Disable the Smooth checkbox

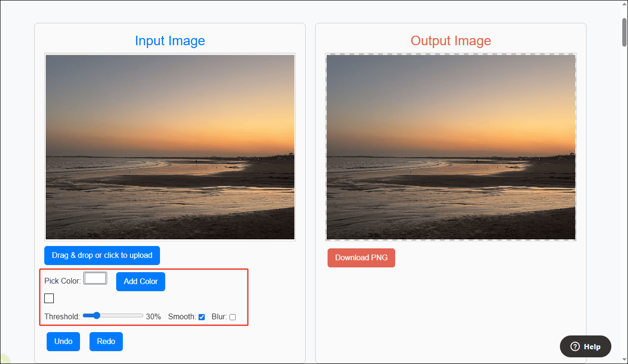(x=201, y=316)
